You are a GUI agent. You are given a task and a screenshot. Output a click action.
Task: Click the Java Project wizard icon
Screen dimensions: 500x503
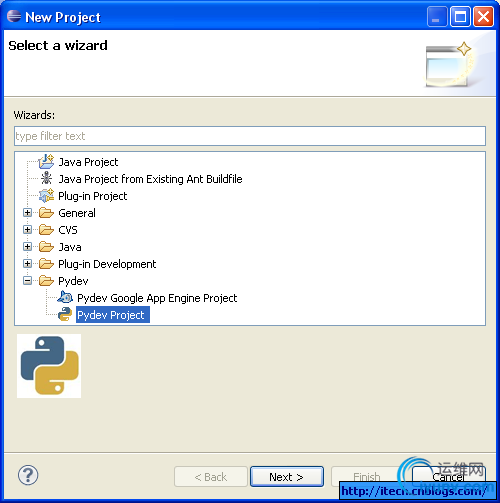click(x=46, y=162)
